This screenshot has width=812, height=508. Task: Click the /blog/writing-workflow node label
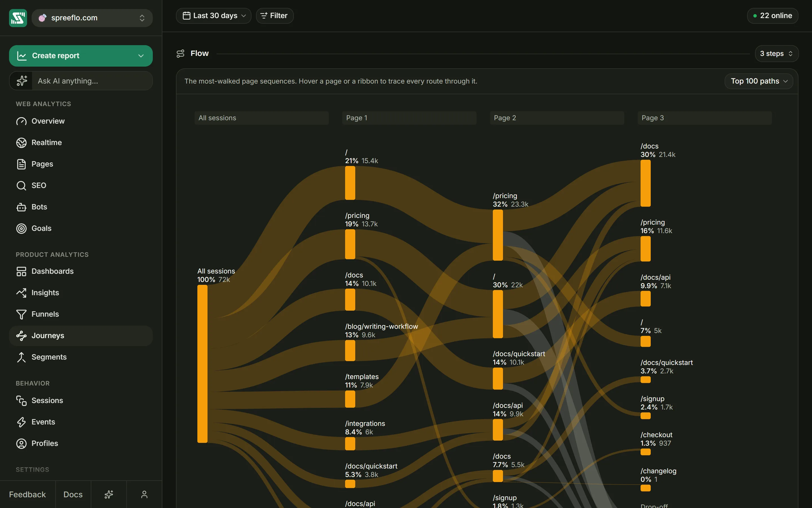pyautogui.click(x=381, y=327)
